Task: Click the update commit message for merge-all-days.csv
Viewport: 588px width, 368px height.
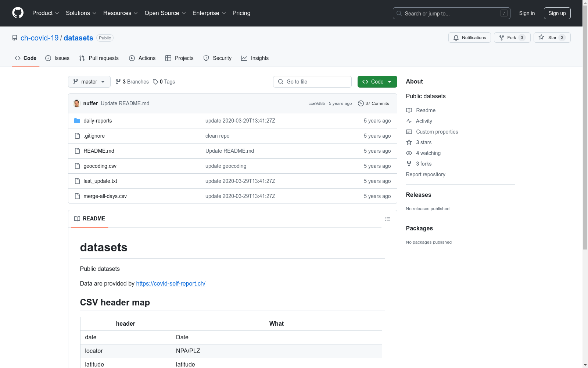Action: 240,196
